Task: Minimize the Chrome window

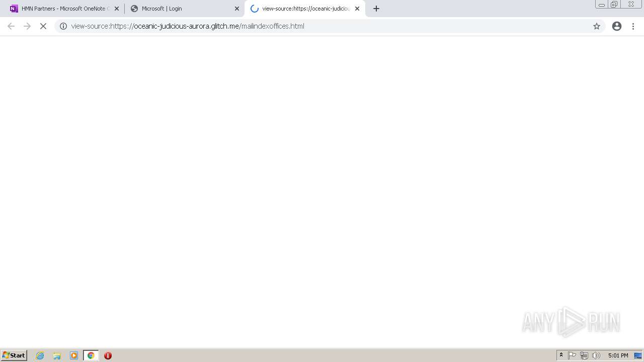Action: 602,4
